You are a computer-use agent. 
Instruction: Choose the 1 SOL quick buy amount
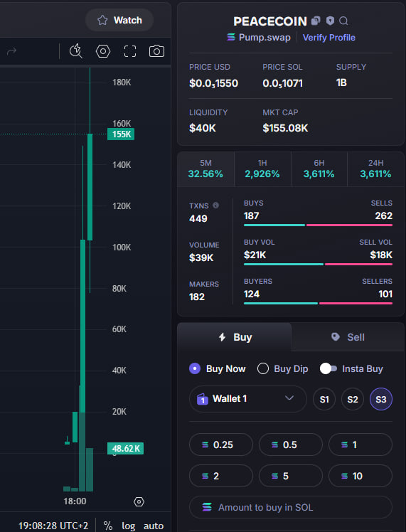pyautogui.click(x=360, y=445)
